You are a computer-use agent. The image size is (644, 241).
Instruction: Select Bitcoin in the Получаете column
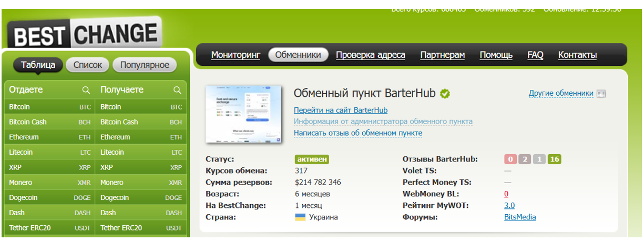(x=141, y=107)
